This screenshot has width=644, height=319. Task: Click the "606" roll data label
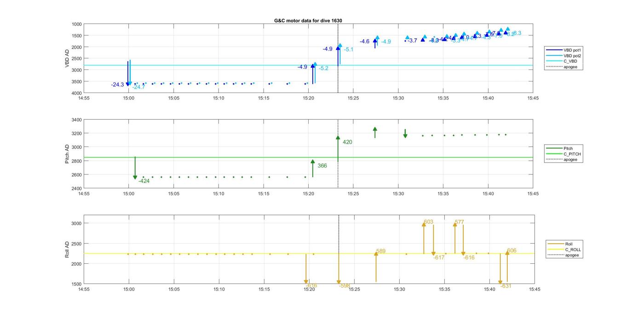tap(512, 251)
